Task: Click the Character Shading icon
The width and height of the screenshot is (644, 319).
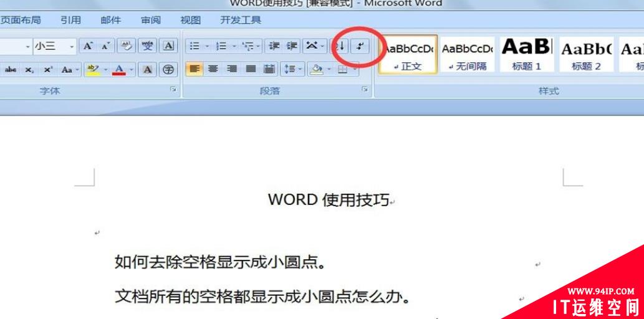Action: 147,70
